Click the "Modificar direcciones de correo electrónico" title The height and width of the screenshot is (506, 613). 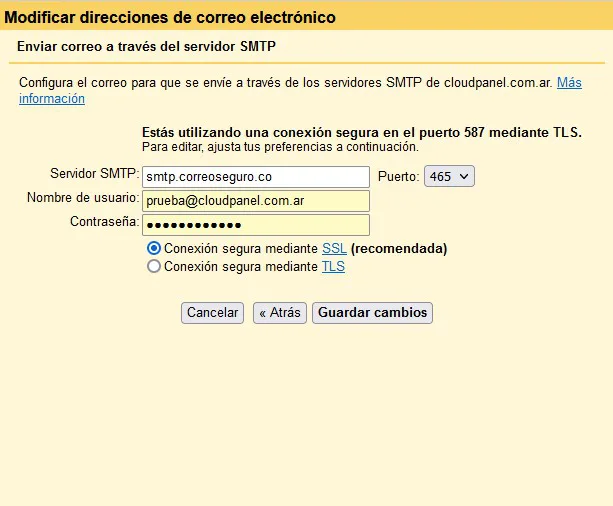[x=170, y=17]
